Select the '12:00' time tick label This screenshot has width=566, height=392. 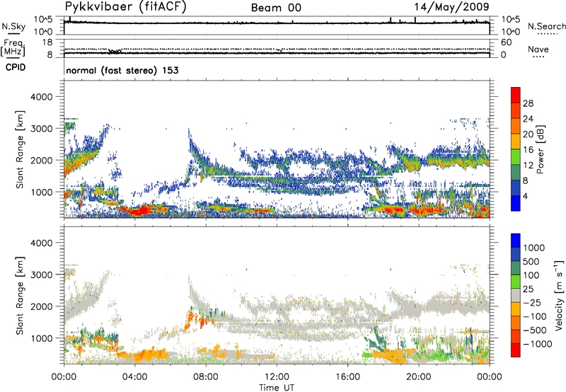click(277, 377)
